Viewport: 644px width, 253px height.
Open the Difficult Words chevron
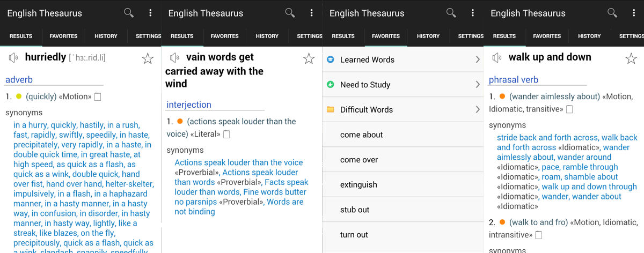coord(477,109)
